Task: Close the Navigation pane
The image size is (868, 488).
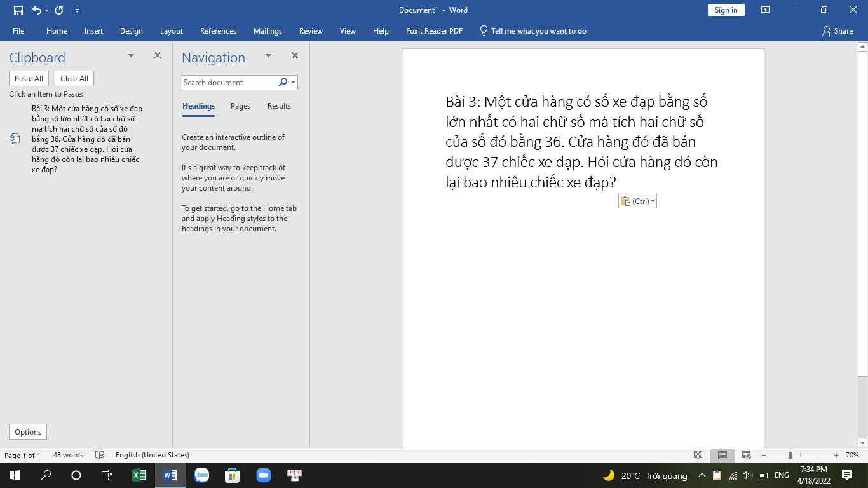Action: (x=295, y=56)
